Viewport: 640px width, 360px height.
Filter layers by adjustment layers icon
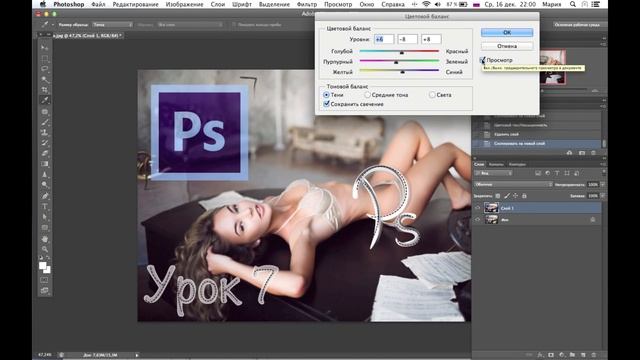coord(547,173)
